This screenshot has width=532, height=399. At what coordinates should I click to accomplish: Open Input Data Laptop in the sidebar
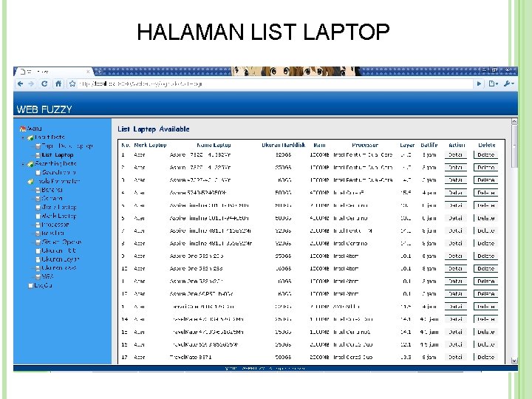[x=67, y=146]
